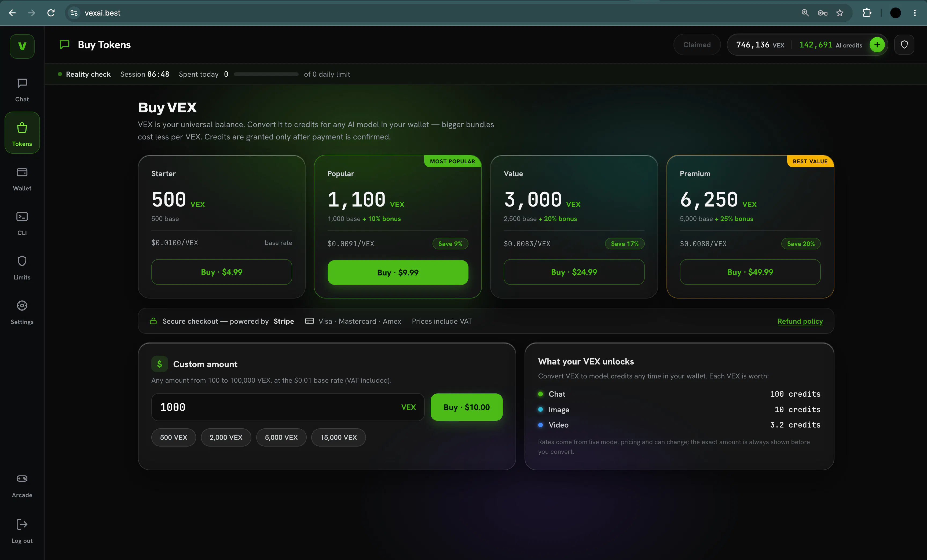Click the Stripe label in checkout bar

[284, 321]
